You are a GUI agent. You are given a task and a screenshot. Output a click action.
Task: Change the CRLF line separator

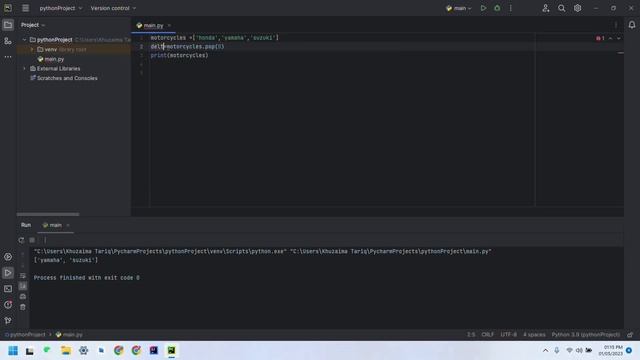[x=487, y=335]
